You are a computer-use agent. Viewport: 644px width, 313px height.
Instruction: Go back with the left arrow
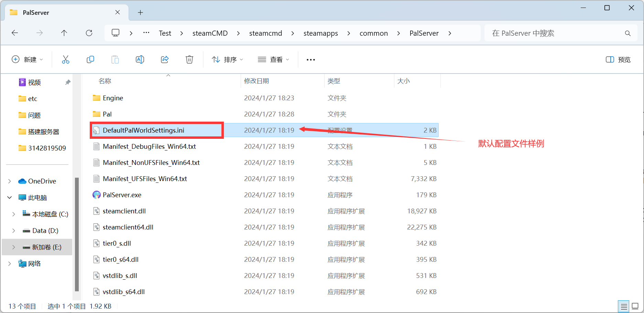click(15, 33)
